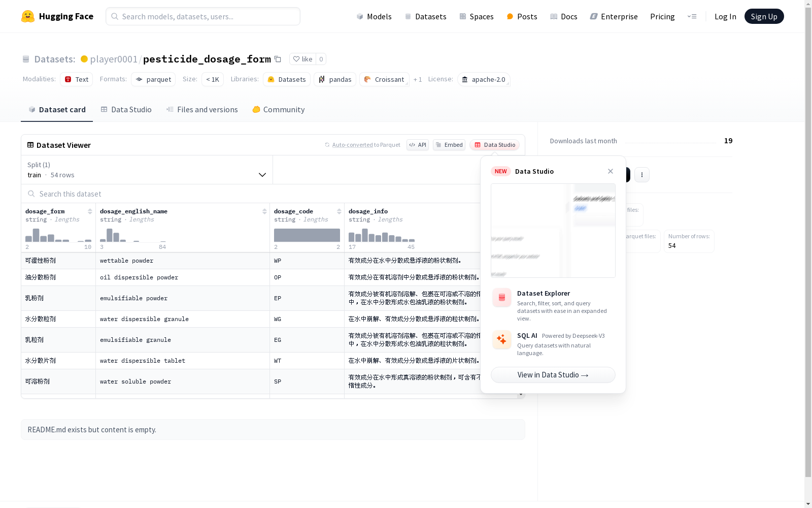Switch to Data Studio tab
Viewport: 812px width, 508px height.
click(x=126, y=110)
